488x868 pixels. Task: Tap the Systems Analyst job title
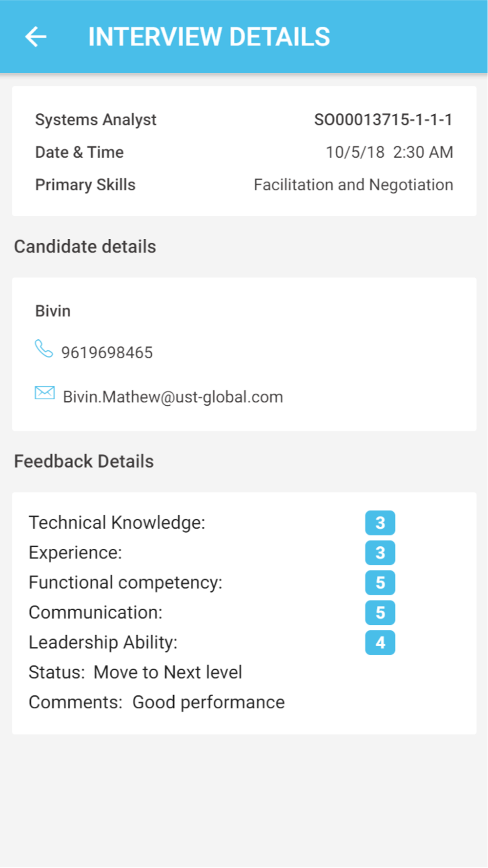96,120
